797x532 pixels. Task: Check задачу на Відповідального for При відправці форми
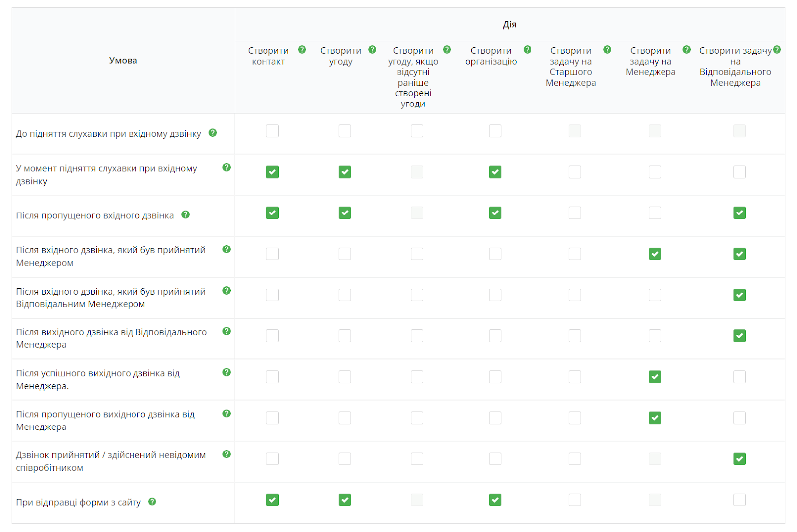(740, 500)
